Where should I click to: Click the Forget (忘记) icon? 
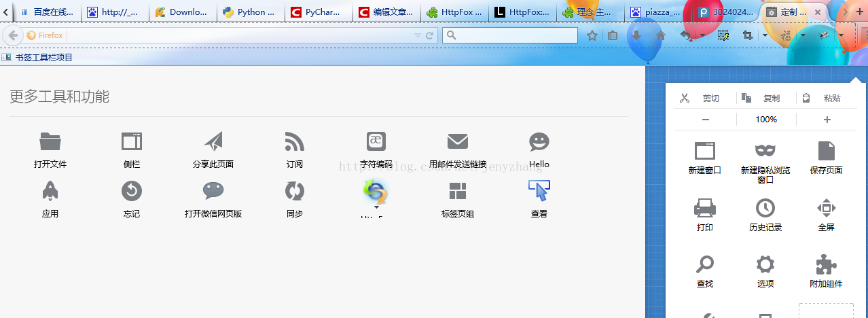pyautogui.click(x=132, y=191)
